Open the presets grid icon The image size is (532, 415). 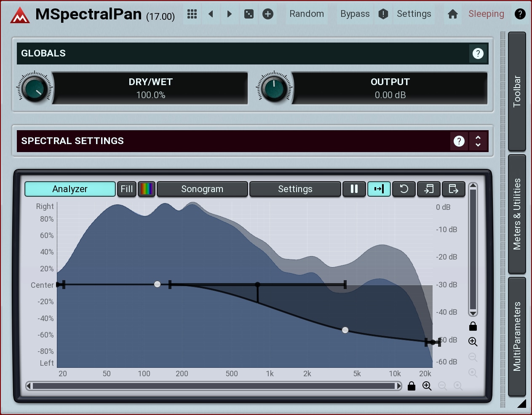click(x=192, y=14)
